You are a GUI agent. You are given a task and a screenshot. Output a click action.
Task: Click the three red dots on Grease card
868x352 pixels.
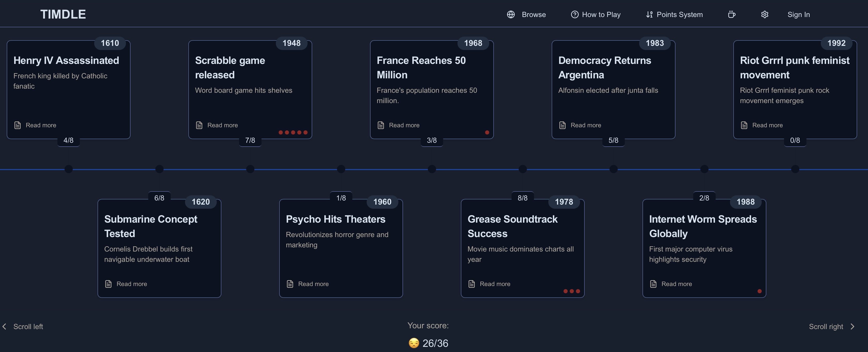[x=572, y=291]
